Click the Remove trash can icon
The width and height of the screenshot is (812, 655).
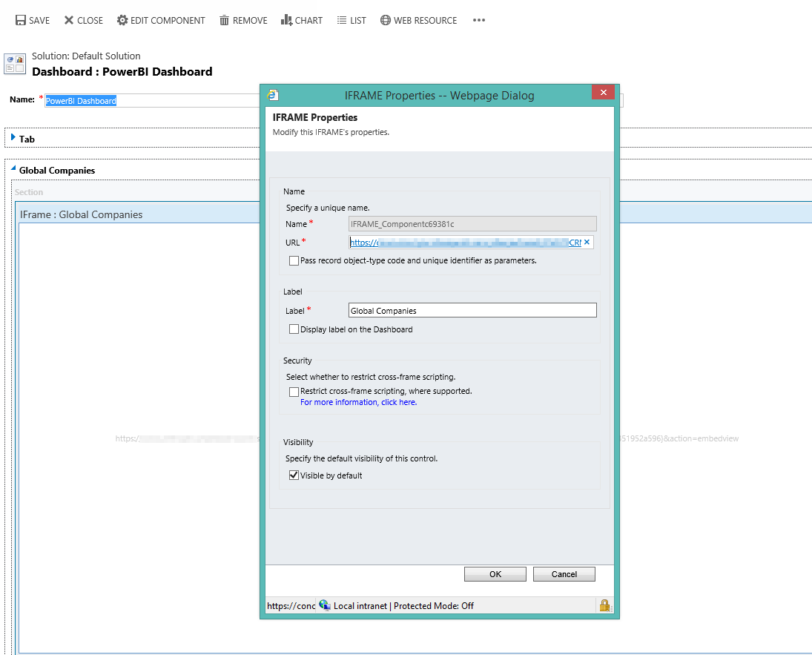[224, 21]
